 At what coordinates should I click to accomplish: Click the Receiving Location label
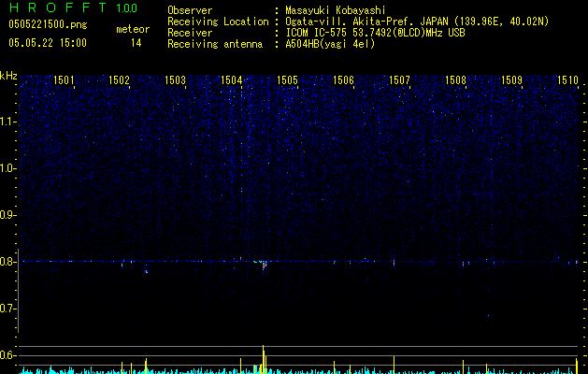tap(218, 22)
